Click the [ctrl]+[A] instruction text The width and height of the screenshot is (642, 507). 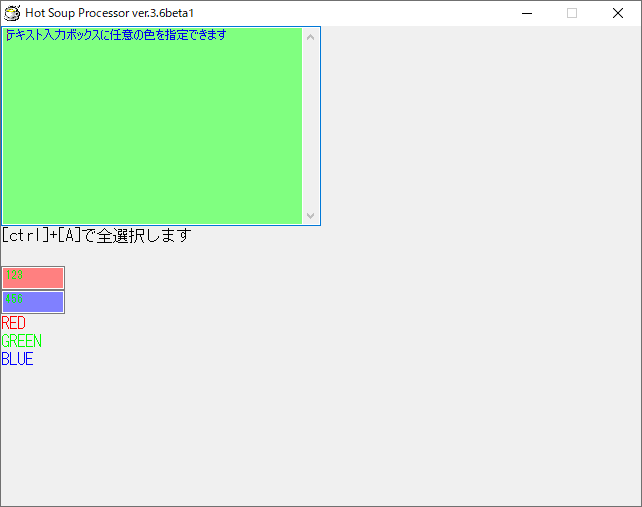(95, 236)
